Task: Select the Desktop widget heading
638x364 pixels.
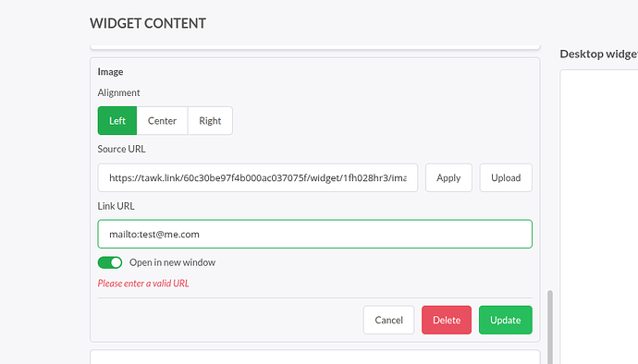Action: click(599, 55)
